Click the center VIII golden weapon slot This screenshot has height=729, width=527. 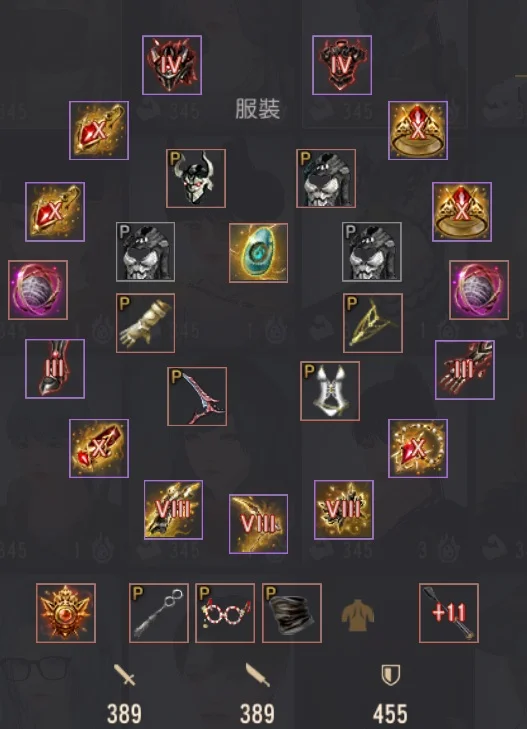[258, 524]
